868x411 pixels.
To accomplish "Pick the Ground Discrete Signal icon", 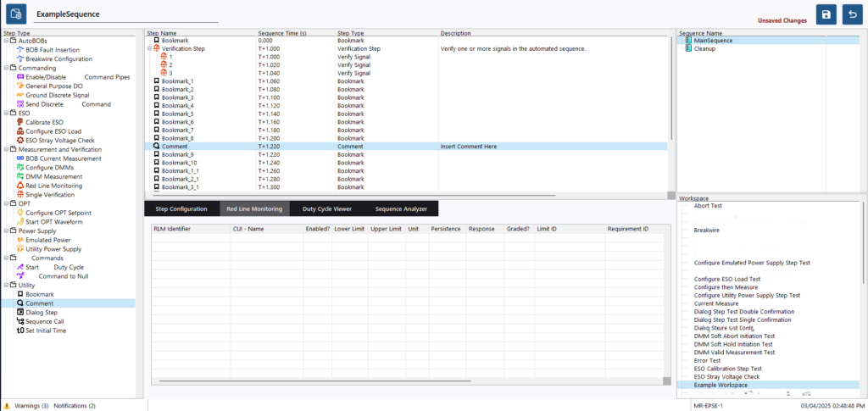I will pos(21,95).
